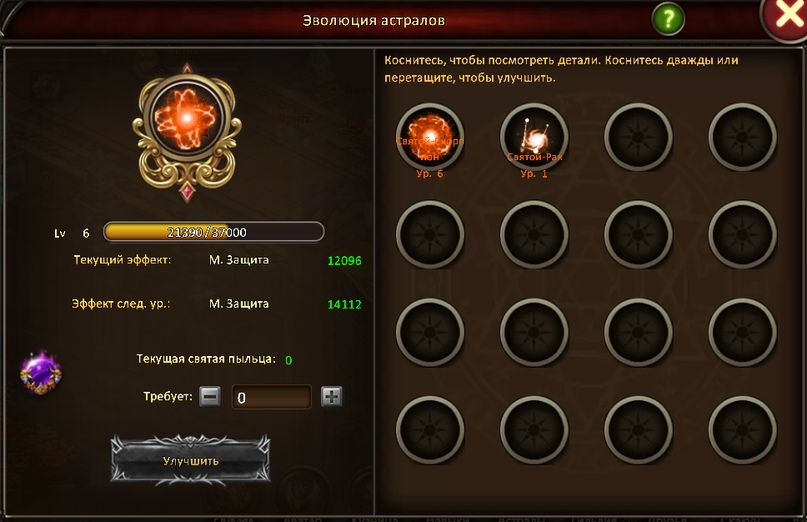Click the Улучшить upgrade button
Screen dimensions: 807x522
coord(190,460)
